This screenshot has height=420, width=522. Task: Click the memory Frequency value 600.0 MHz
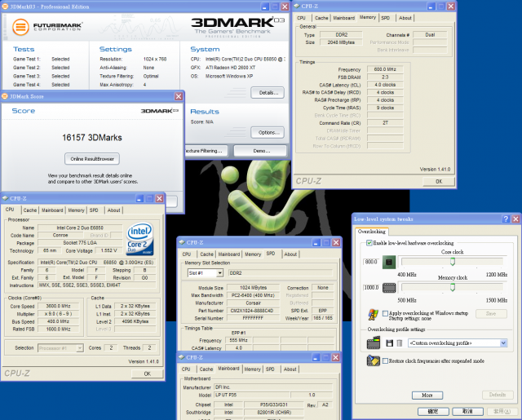point(385,69)
